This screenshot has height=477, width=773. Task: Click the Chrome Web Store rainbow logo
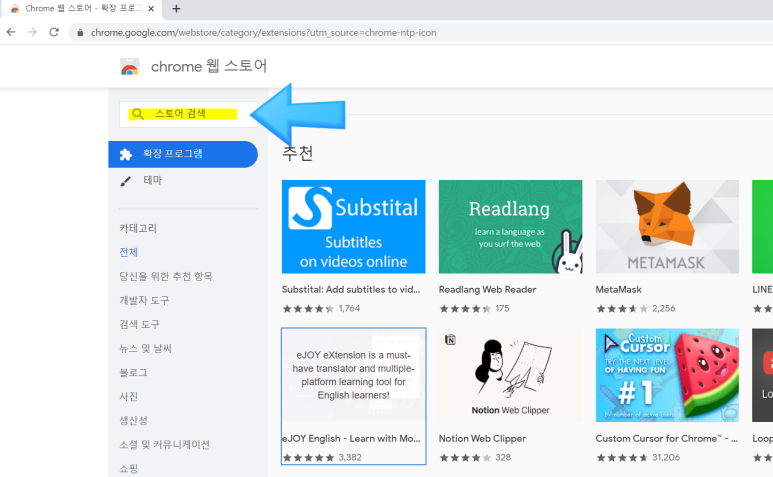130,67
